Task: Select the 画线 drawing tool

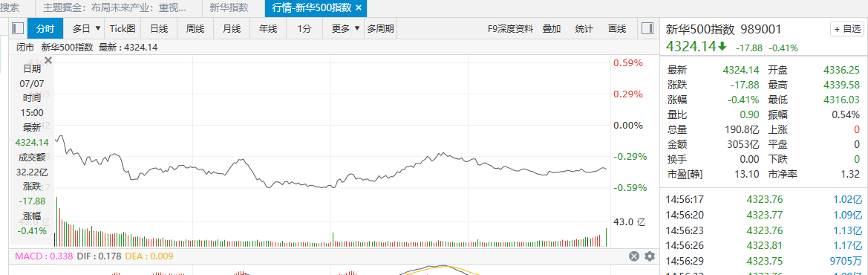Action: [x=617, y=29]
